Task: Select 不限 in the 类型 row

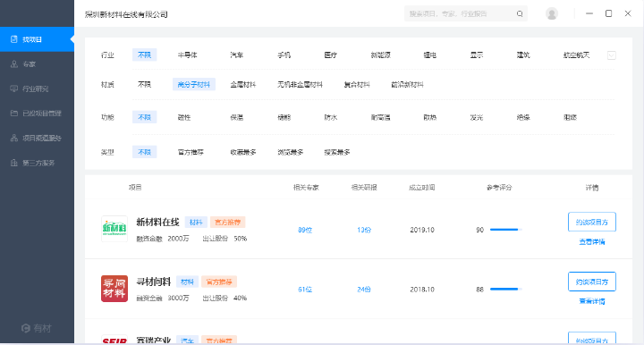Action: (x=144, y=152)
